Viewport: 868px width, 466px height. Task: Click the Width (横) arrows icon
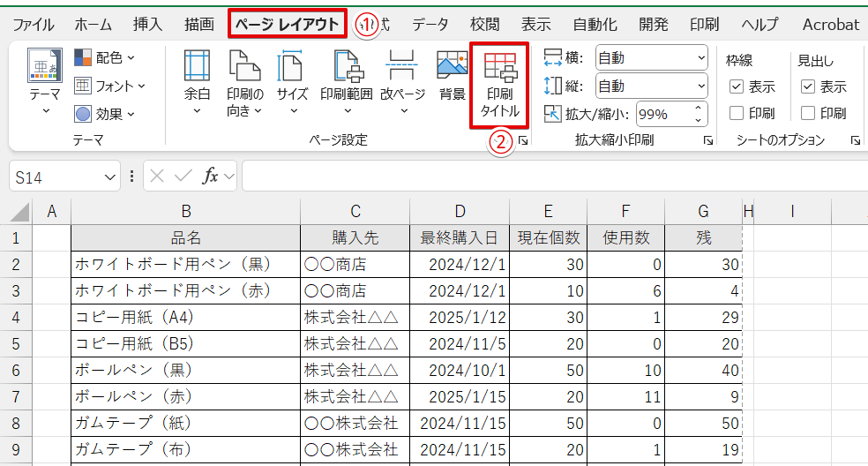[552, 57]
